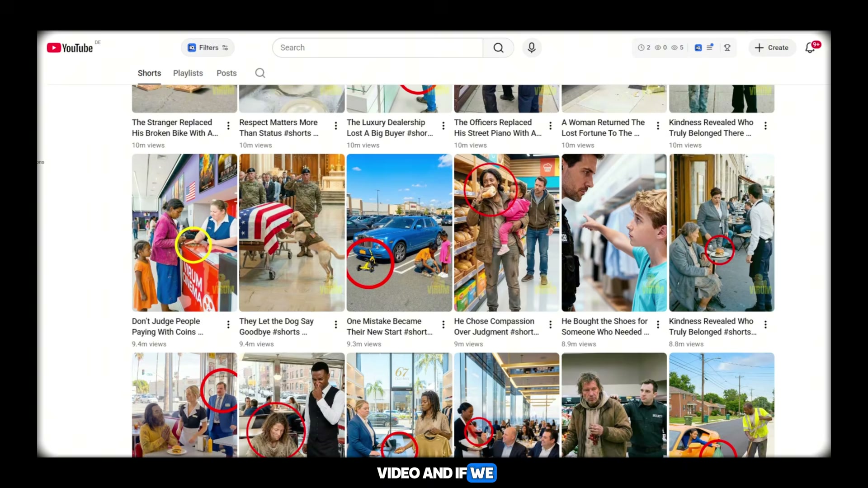Open menu for Don't Judge People Paying With Coins

(228, 324)
